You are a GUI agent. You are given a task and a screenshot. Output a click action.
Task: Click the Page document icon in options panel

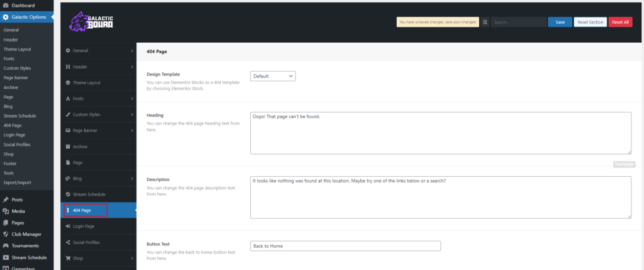(x=68, y=163)
